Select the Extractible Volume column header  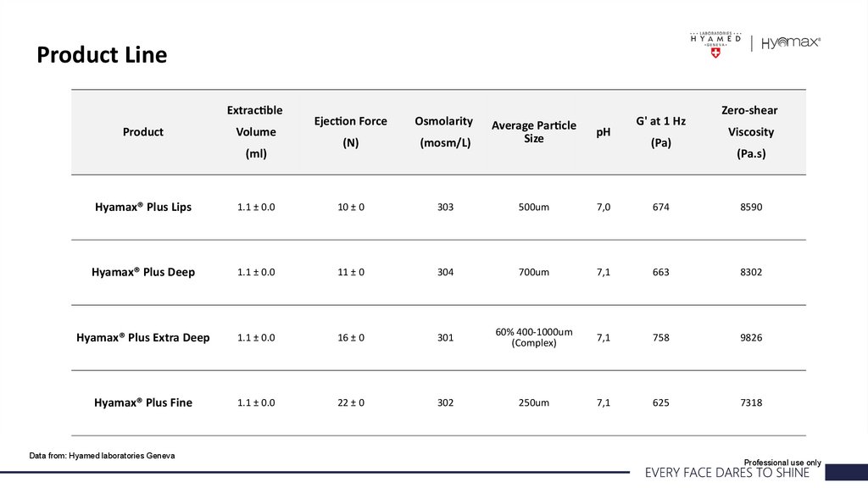click(x=255, y=132)
